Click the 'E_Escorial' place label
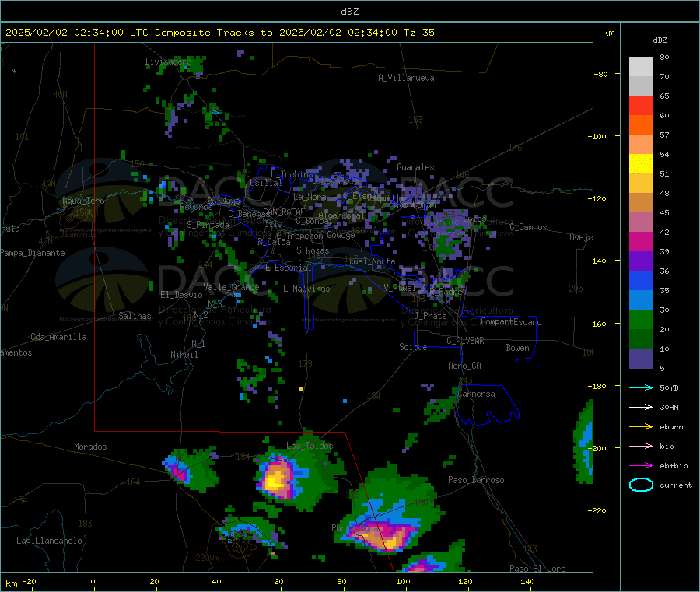 pyautogui.click(x=289, y=268)
